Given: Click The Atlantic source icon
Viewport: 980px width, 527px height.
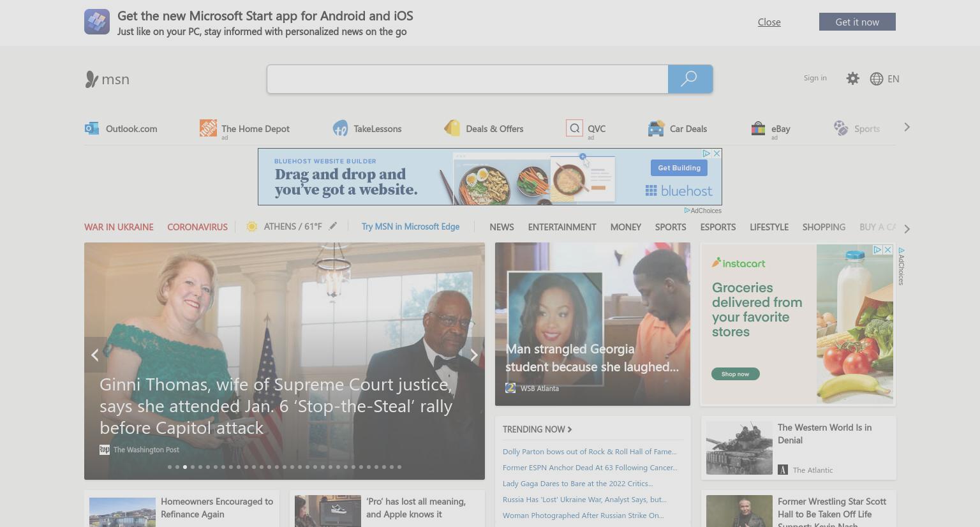Looking at the screenshot, I should 783,470.
